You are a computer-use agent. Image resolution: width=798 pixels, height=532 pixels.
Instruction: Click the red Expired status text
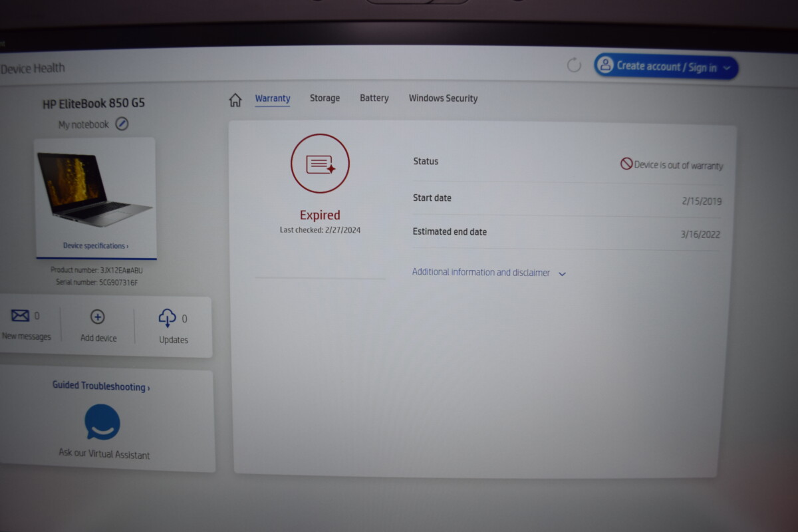click(x=320, y=215)
